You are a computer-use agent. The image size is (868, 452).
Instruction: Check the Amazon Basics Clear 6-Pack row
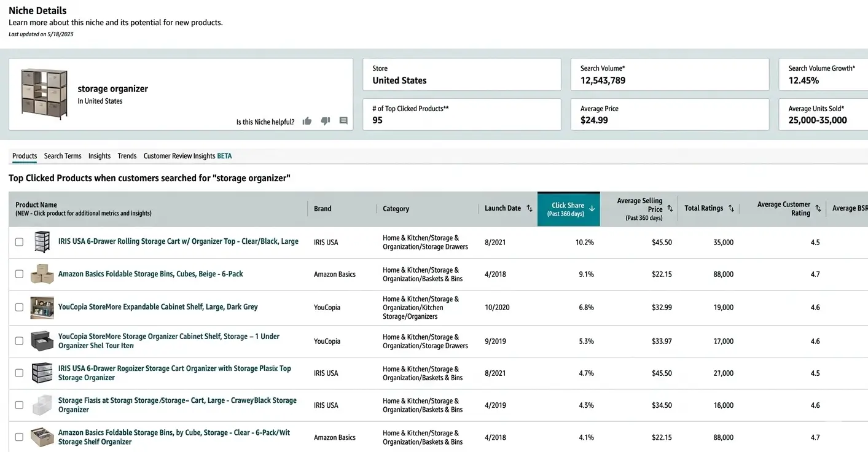point(19,437)
